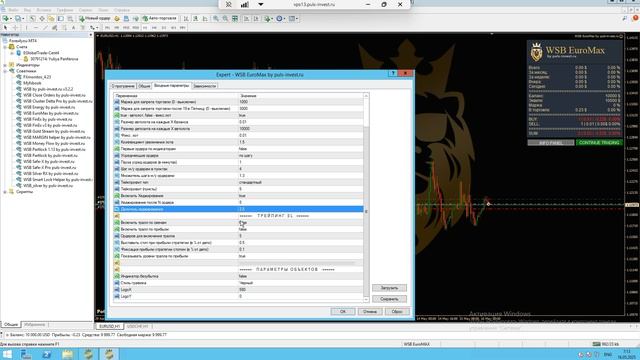The height and width of the screenshot is (360, 640).
Task: Open the Arrows objects dropdown
Action: (x=94, y=27)
